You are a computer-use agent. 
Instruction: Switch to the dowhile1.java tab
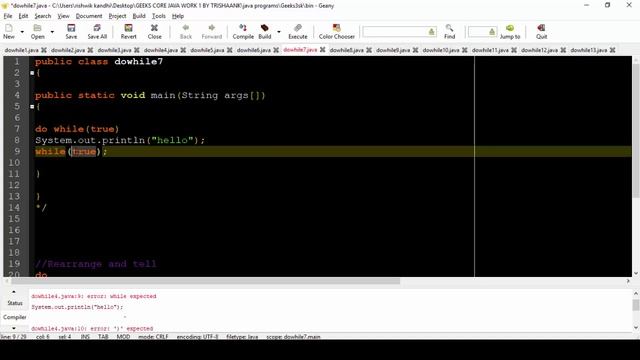coord(22,50)
